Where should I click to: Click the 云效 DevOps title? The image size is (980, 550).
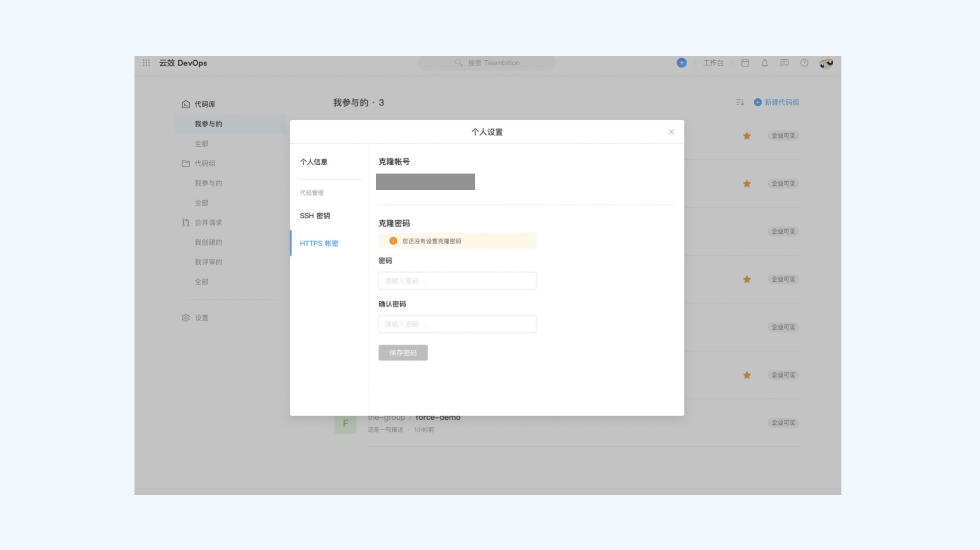point(183,63)
